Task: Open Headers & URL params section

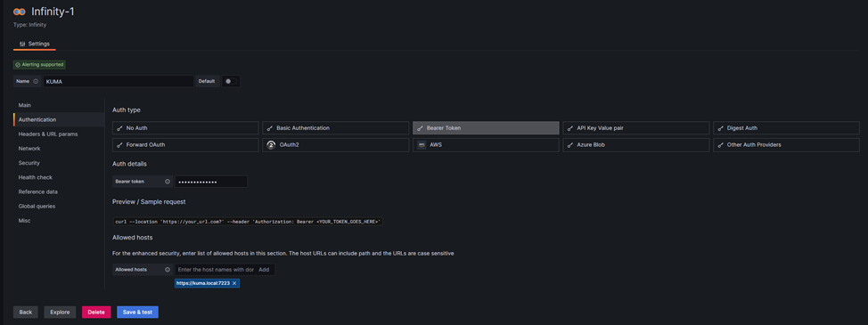Action: (x=47, y=134)
